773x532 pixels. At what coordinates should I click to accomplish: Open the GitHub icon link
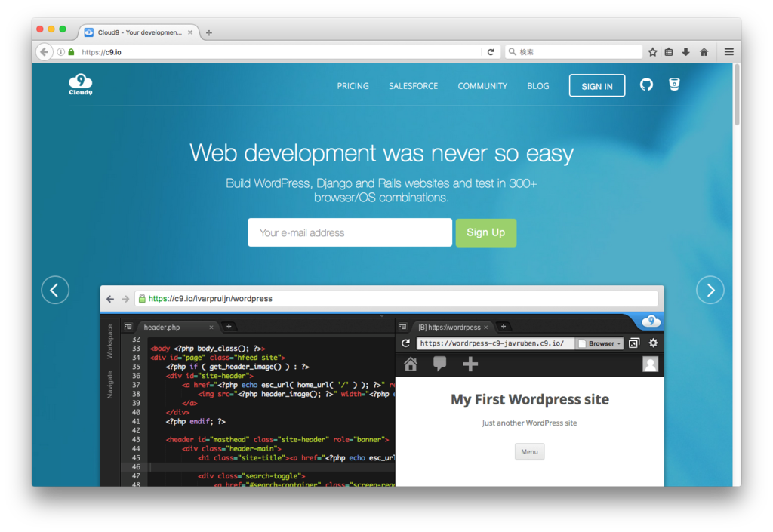coord(646,85)
